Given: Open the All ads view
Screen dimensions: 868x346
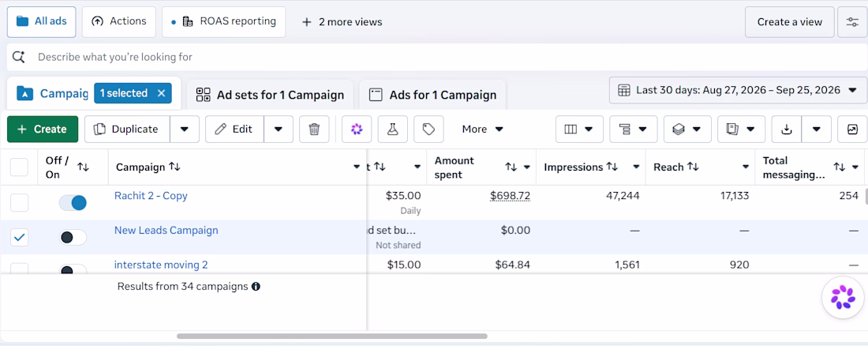Looking at the screenshot, I should (x=42, y=21).
